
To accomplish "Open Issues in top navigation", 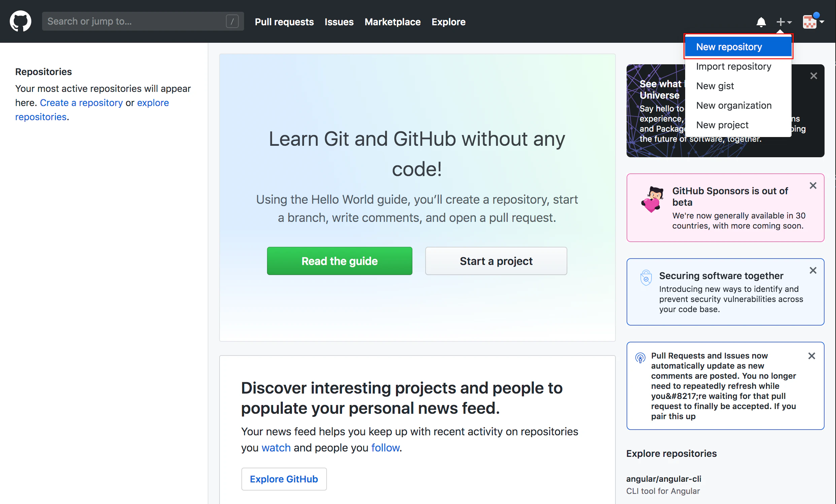I will tap(339, 22).
